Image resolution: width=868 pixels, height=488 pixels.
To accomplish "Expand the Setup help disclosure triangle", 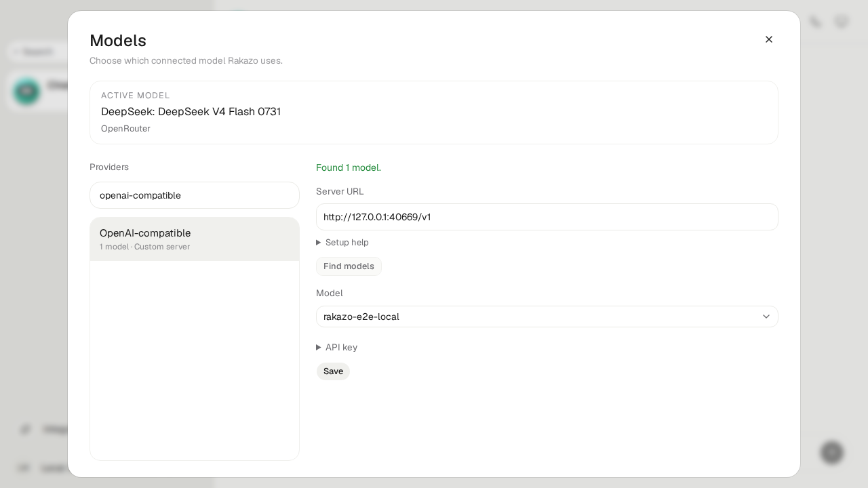I will point(319,243).
